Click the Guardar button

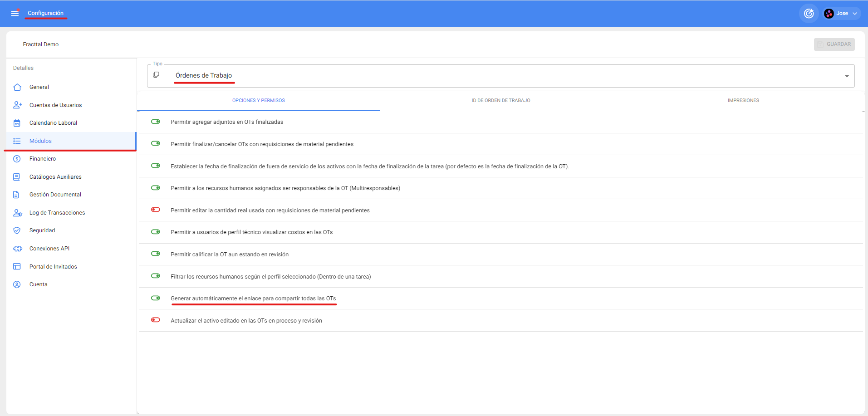[x=834, y=44]
